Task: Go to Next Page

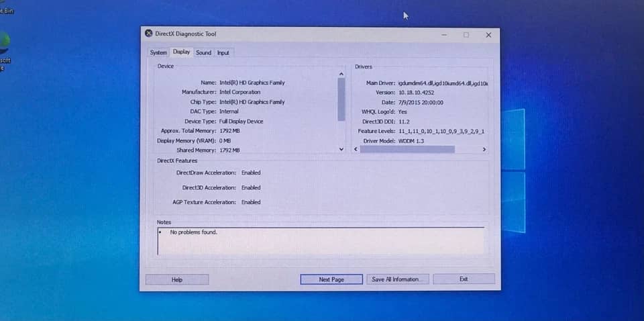Action: (331, 279)
